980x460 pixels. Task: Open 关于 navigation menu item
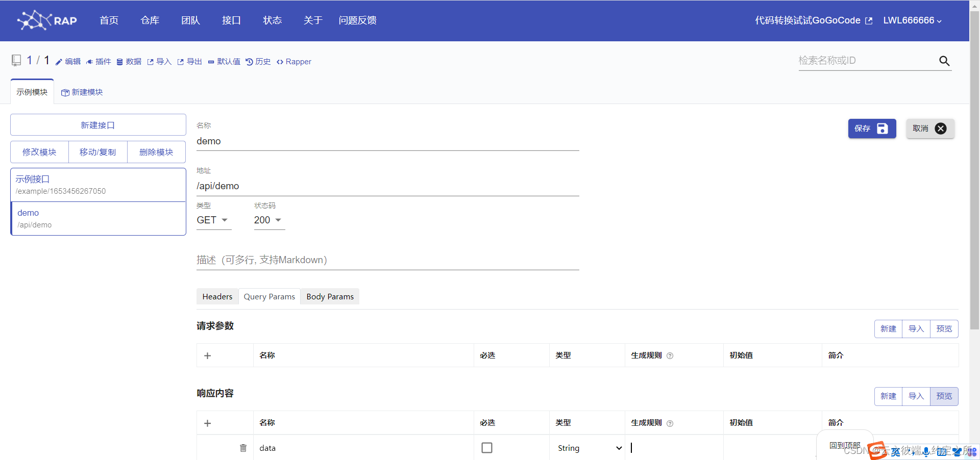[313, 20]
